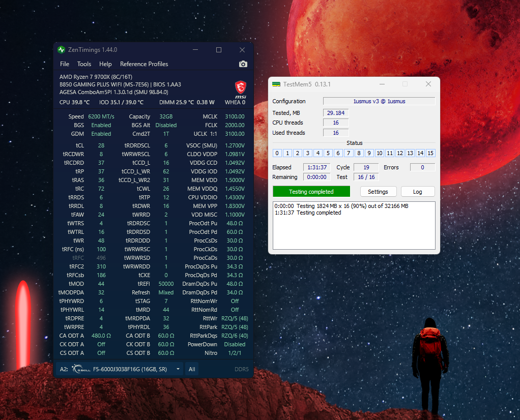Viewport: 520px width, 420px height.
Task: Click the DDR5 label in ZenTimings
Action: coord(241,369)
